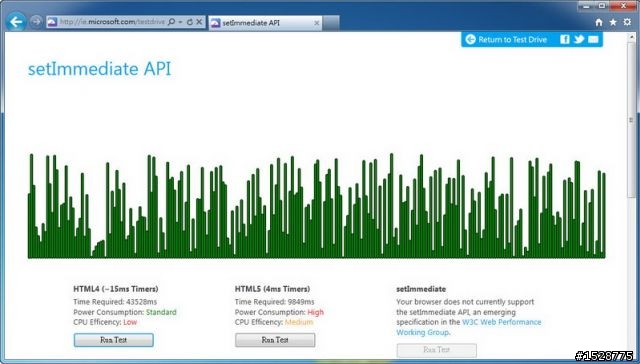
Task: Share the page by email envelope icon
Action: [x=593, y=40]
